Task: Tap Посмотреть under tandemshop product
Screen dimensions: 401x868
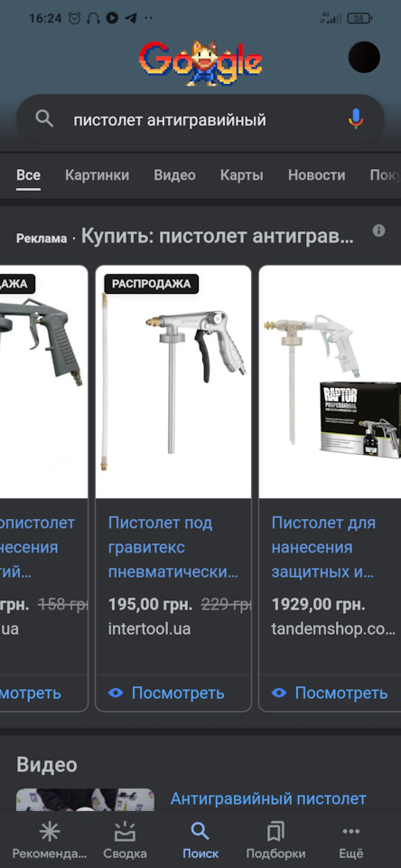Action: tap(331, 693)
